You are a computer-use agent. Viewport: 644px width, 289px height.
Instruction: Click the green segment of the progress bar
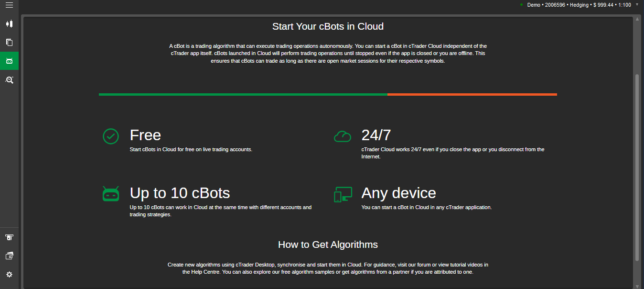click(x=243, y=94)
